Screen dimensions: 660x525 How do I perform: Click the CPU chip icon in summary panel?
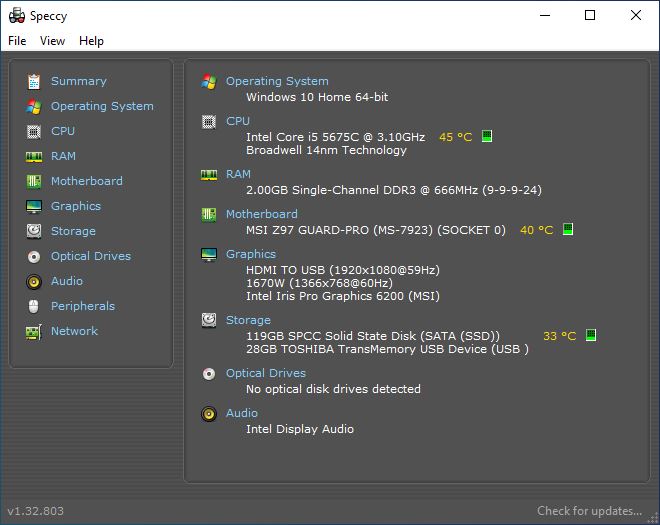pyautogui.click(x=209, y=122)
